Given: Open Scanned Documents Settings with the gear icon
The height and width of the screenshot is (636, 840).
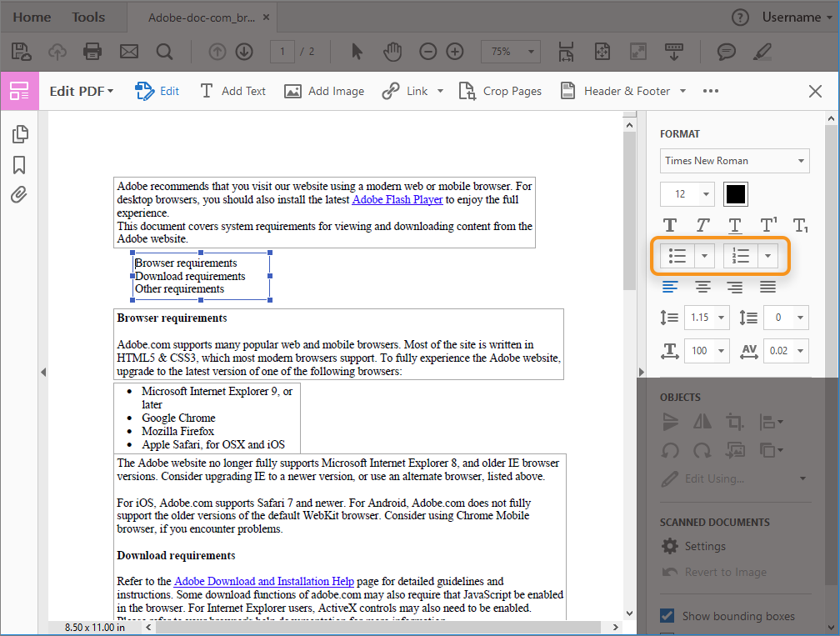Looking at the screenshot, I should point(668,546).
